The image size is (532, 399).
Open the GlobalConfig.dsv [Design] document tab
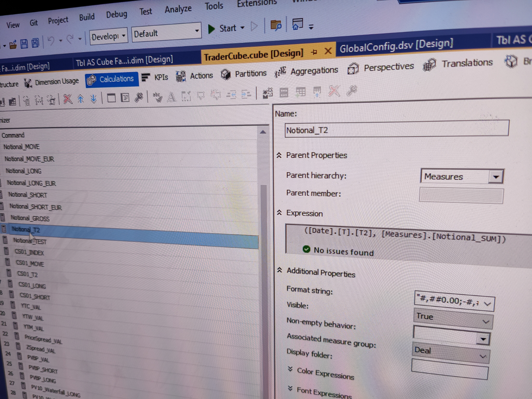click(396, 46)
